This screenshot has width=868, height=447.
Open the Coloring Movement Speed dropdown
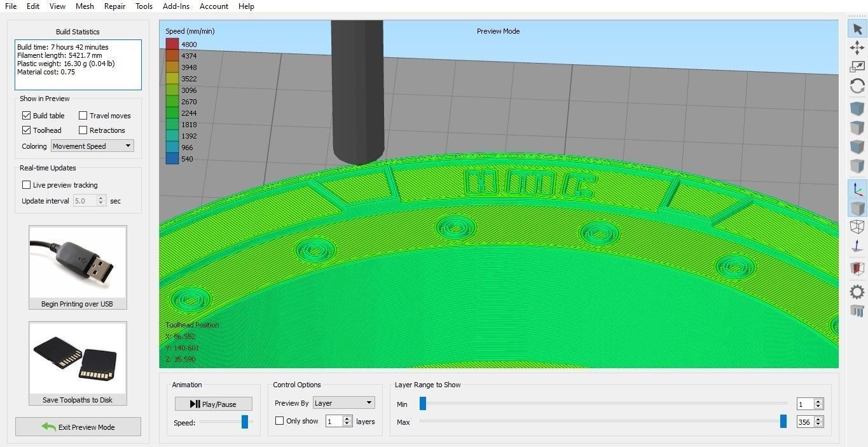coord(92,146)
